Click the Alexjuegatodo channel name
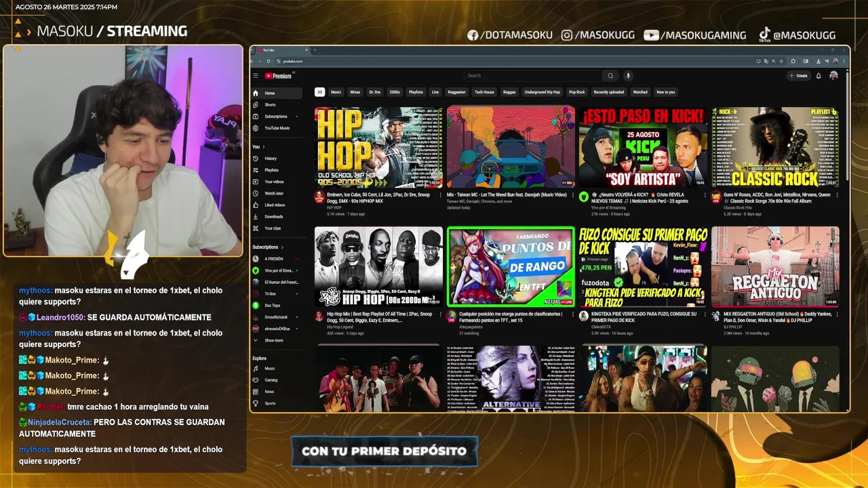This screenshot has width=868, height=488. 470,327
